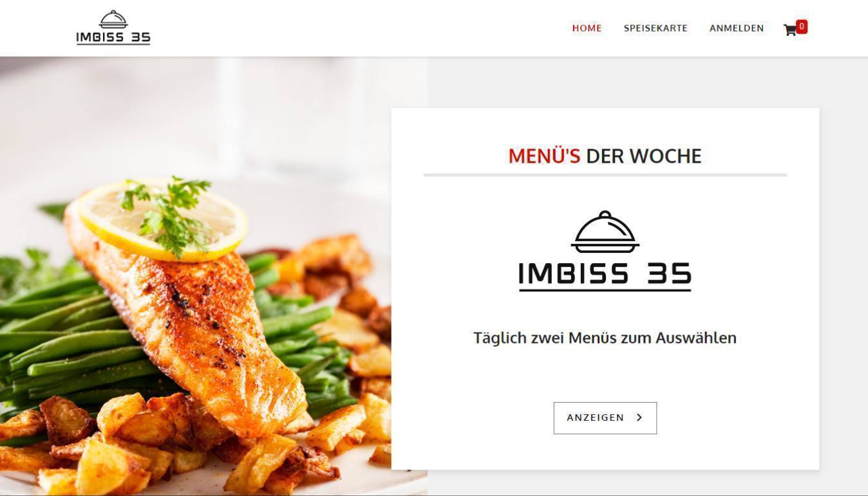The width and height of the screenshot is (868, 496).
Task: Go to the Anmelden page
Action: coord(737,28)
